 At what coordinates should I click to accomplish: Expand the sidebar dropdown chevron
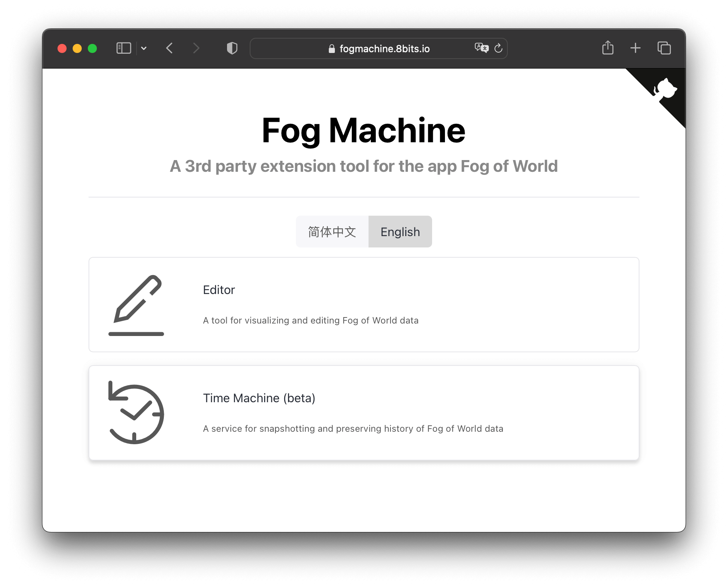(x=144, y=48)
